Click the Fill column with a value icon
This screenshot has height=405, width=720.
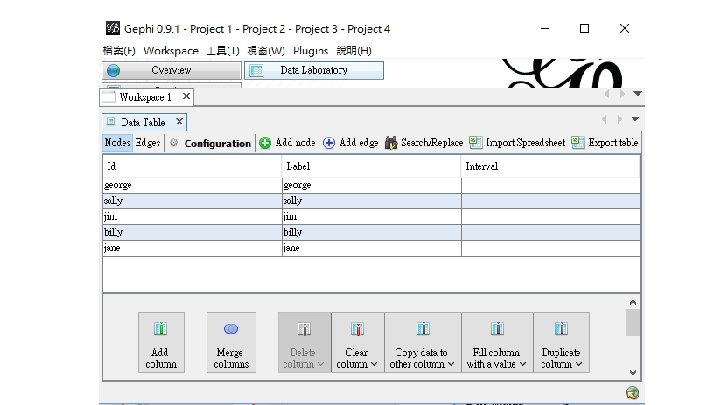click(x=497, y=329)
